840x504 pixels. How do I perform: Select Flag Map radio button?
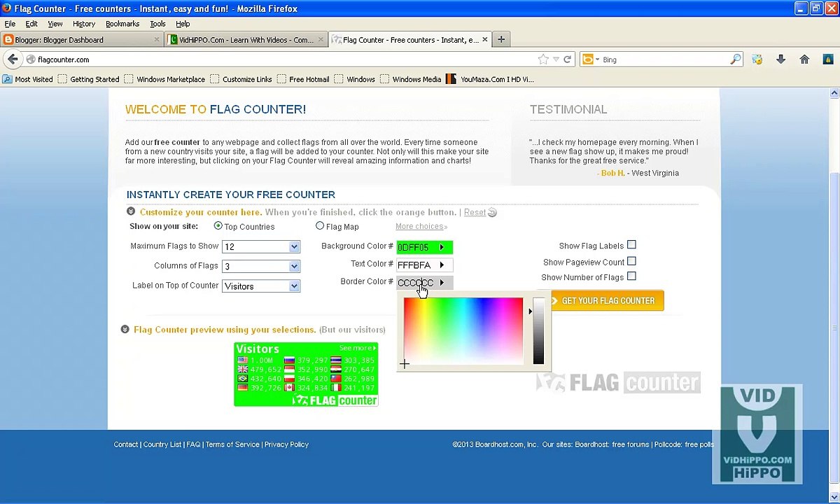(x=320, y=226)
